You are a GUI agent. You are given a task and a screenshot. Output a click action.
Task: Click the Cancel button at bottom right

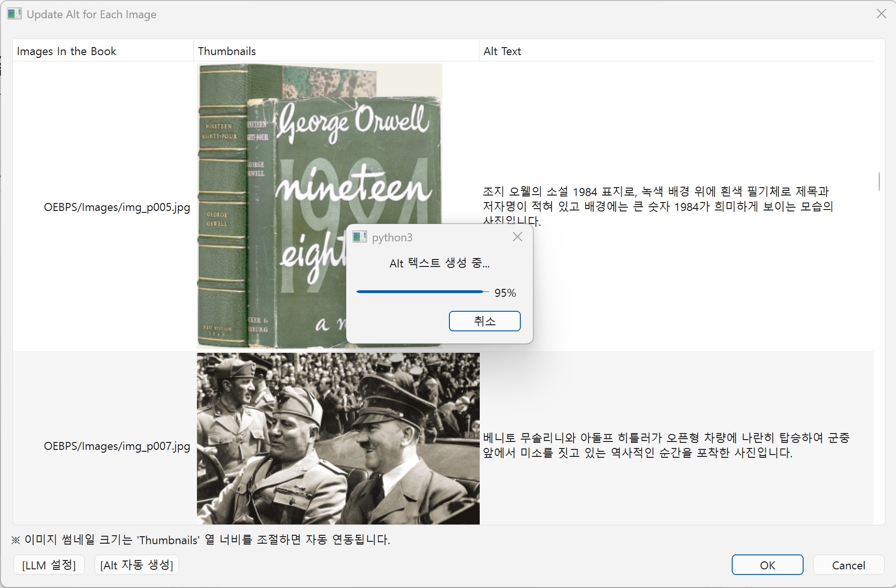coord(848,565)
